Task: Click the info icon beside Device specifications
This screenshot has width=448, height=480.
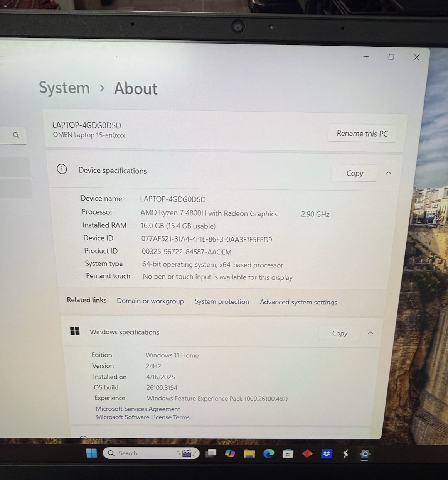Action: point(62,169)
